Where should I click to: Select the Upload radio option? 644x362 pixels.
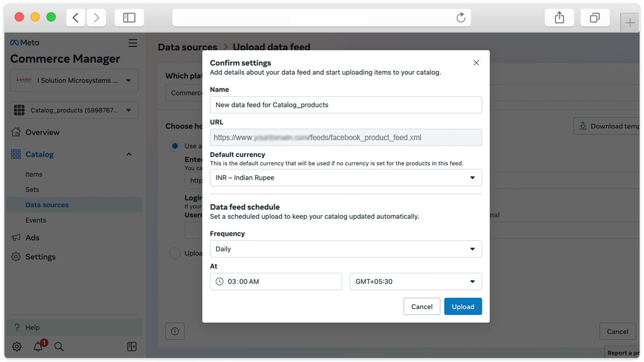coord(175,253)
